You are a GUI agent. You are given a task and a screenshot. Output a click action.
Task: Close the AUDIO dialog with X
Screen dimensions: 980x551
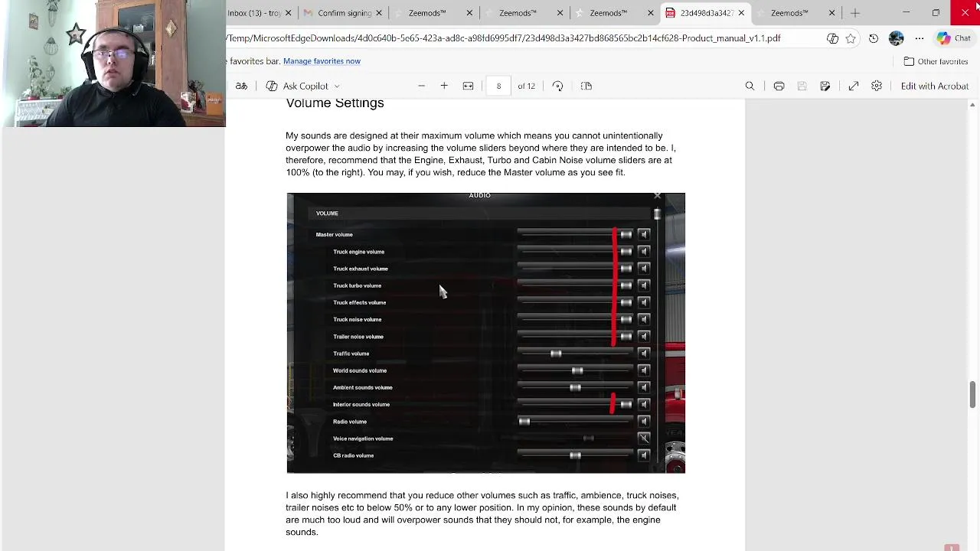[658, 196]
